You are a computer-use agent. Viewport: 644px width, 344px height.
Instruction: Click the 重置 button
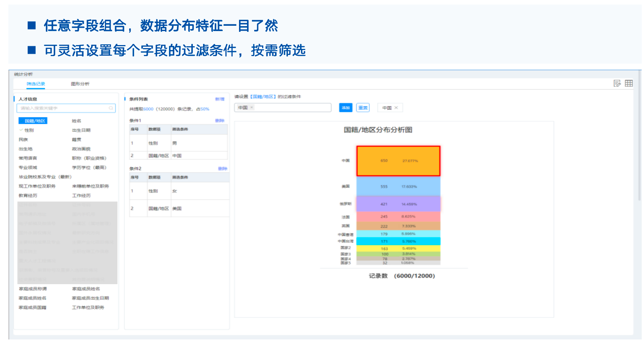coord(363,108)
